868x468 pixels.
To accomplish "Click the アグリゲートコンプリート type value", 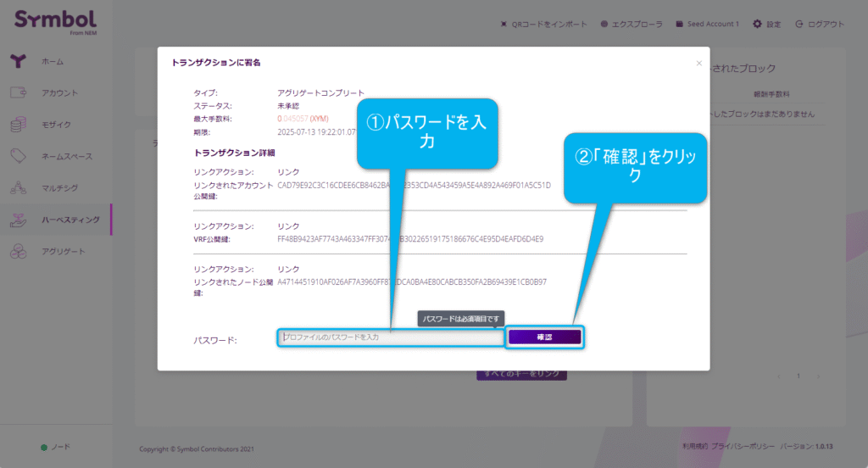I will click(x=320, y=92).
